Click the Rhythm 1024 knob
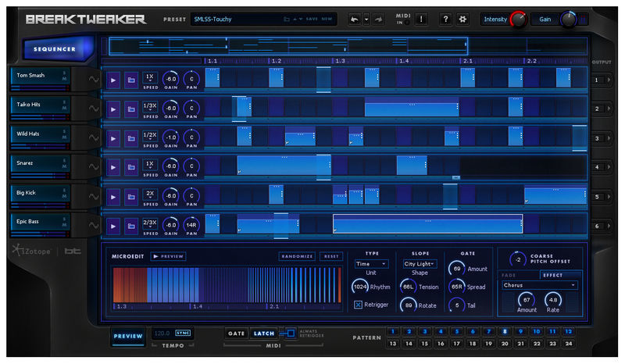The width and height of the screenshot is (625, 364). [x=360, y=287]
